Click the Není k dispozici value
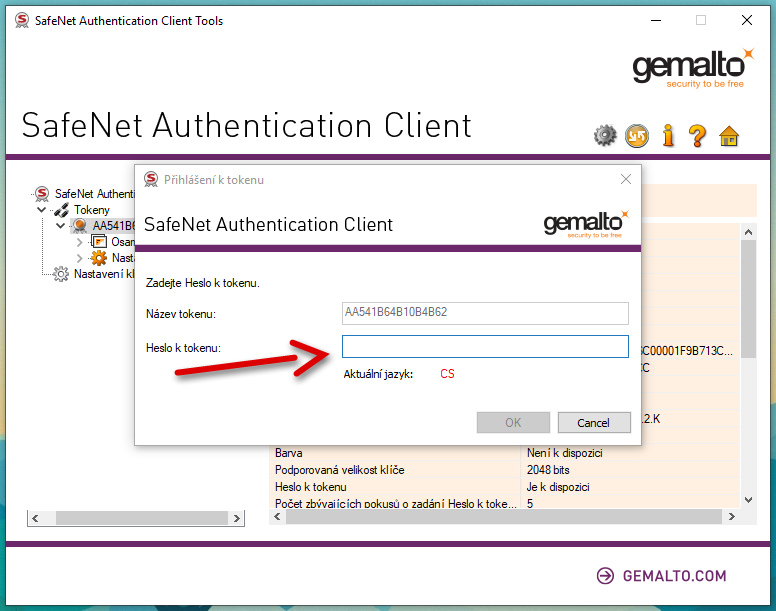Image resolution: width=776 pixels, height=611 pixels. (x=564, y=453)
